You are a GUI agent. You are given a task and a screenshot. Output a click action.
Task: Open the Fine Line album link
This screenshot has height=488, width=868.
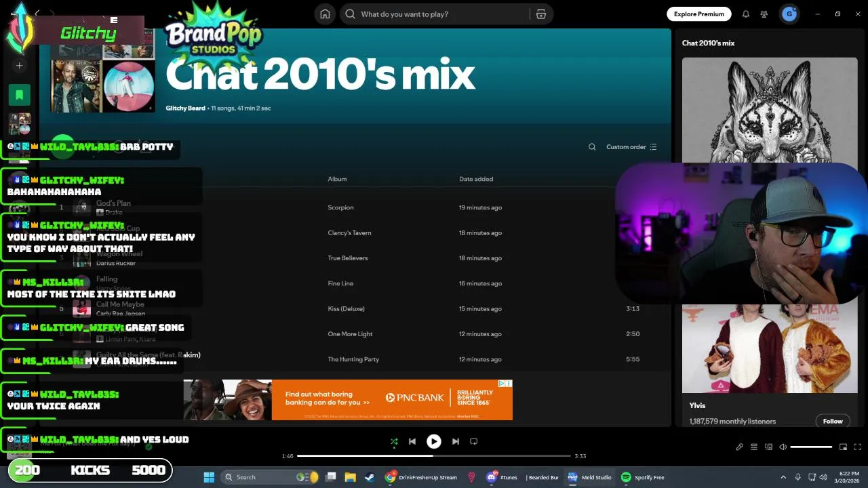340,283
